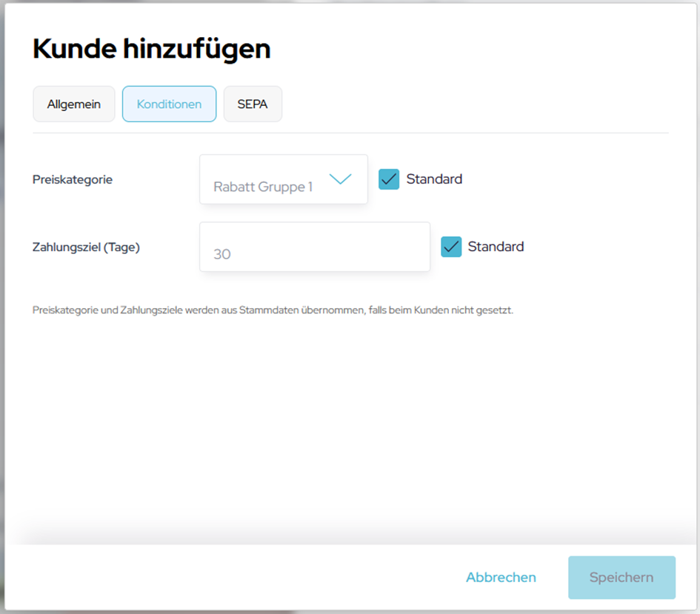Toggle Standard checkbox beside Zahlungsziel
Image resolution: width=700 pixels, height=614 pixels.
pyautogui.click(x=451, y=247)
